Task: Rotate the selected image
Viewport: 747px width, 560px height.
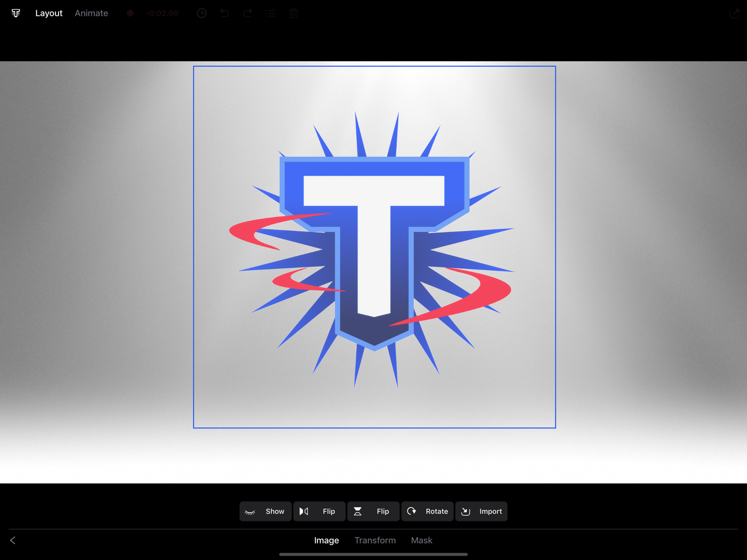Action: (x=427, y=511)
